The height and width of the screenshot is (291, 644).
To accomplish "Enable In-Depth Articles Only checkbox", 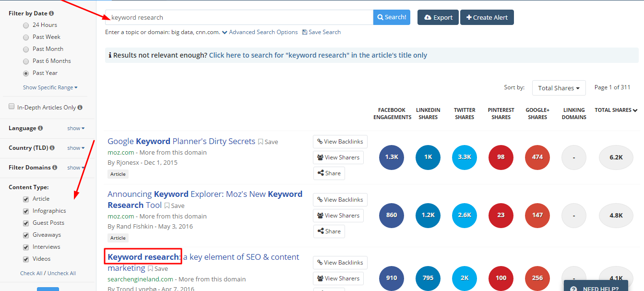I will coord(12,107).
